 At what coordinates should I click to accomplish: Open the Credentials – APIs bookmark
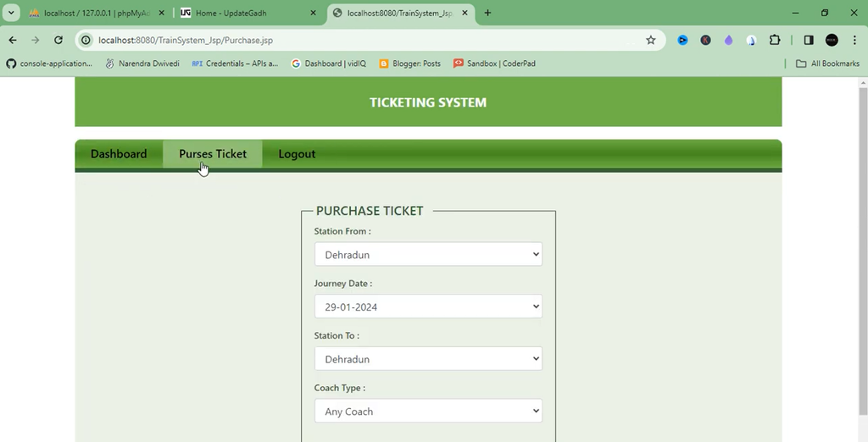click(235, 64)
